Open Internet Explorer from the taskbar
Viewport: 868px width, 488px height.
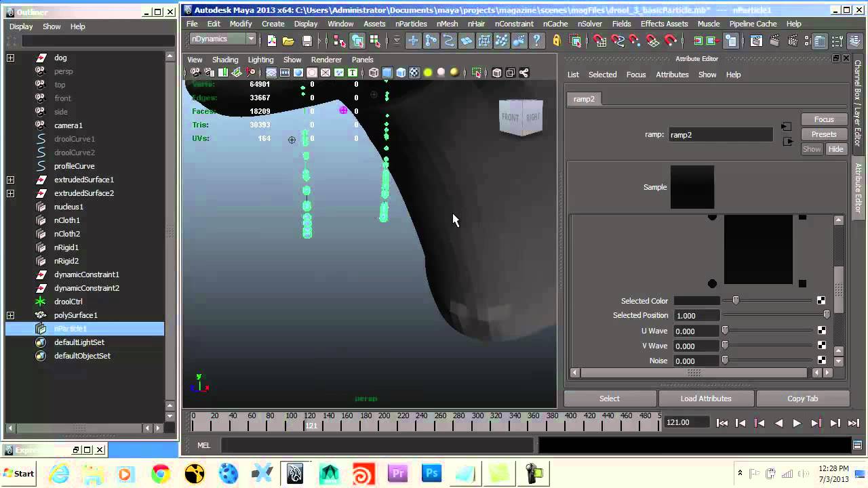click(x=59, y=473)
